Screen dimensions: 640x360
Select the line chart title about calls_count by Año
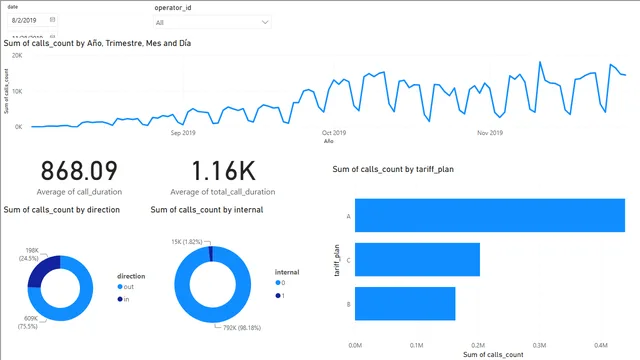click(97, 43)
